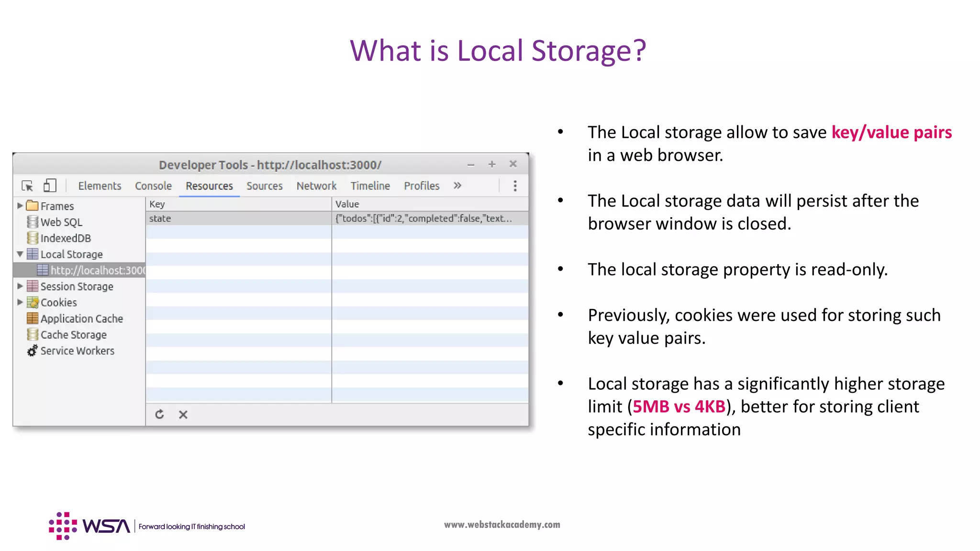Switch to the Elements tab
The width and height of the screenshot is (980, 551).
tap(100, 186)
